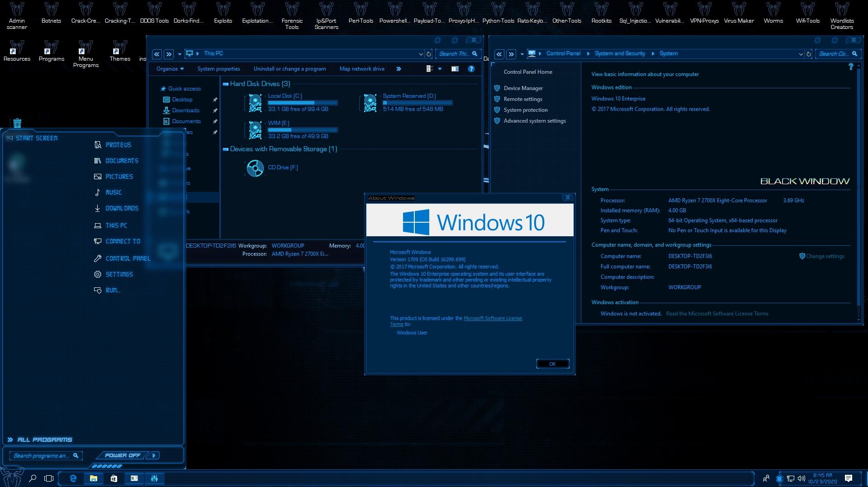Viewport: 868px width, 487px height.
Task: Expand the Power Off options arrow
Action: pyautogui.click(x=154, y=455)
